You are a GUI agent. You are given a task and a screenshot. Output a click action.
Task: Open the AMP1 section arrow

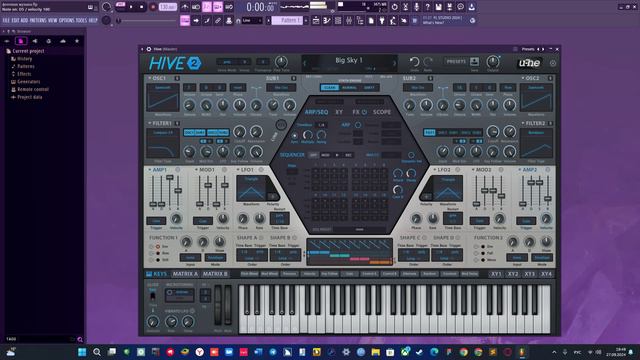tap(150, 169)
